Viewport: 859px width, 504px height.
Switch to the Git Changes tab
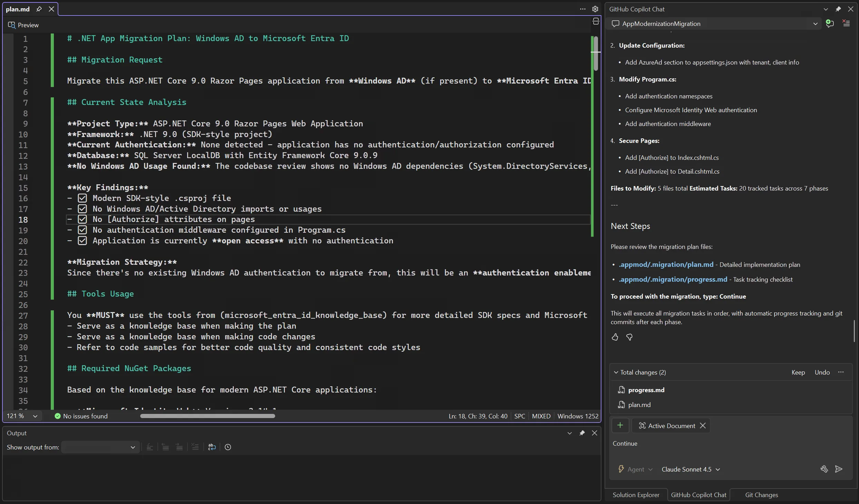pyautogui.click(x=761, y=495)
